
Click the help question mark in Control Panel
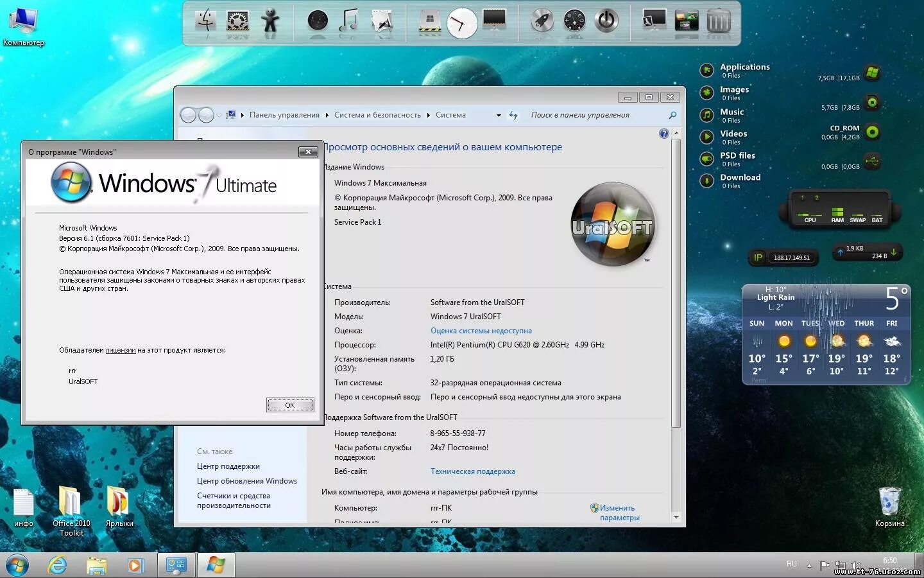tap(663, 134)
